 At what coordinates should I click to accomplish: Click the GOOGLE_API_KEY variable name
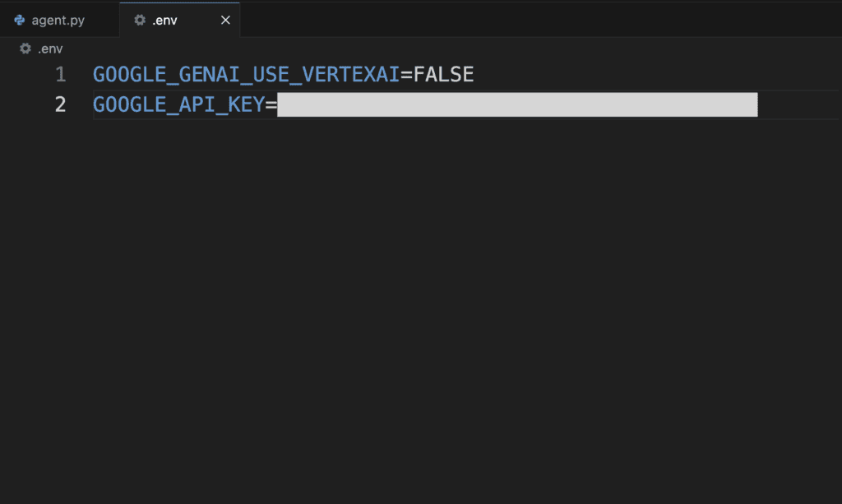pos(178,104)
